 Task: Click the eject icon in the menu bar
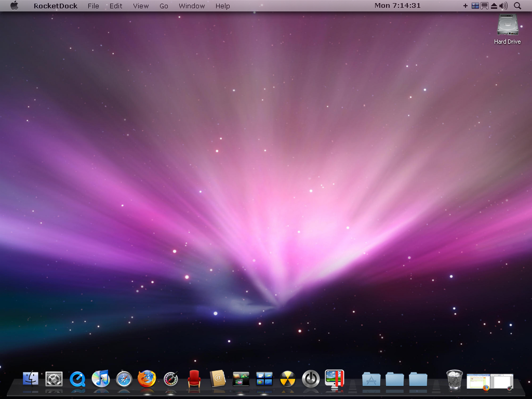(493, 6)
